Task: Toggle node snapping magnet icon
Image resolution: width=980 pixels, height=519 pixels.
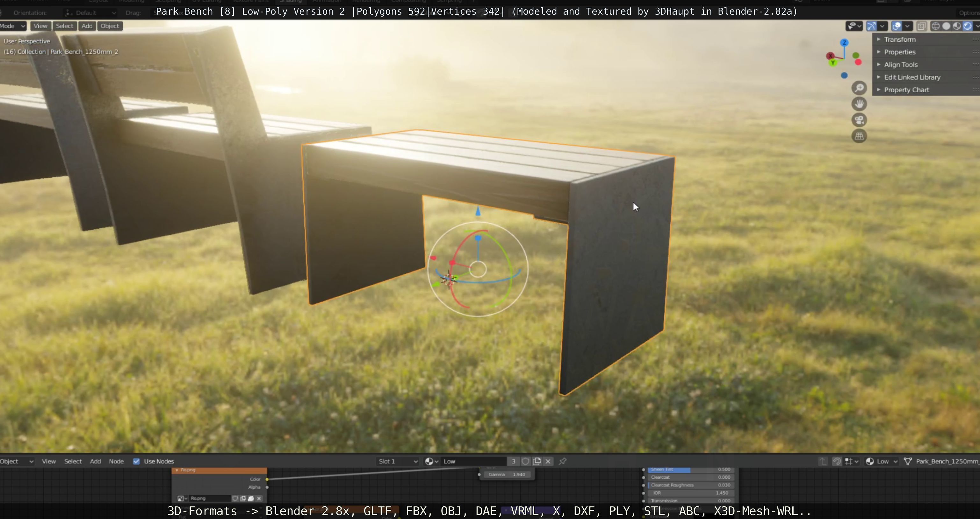Action: tap(837, 461)
